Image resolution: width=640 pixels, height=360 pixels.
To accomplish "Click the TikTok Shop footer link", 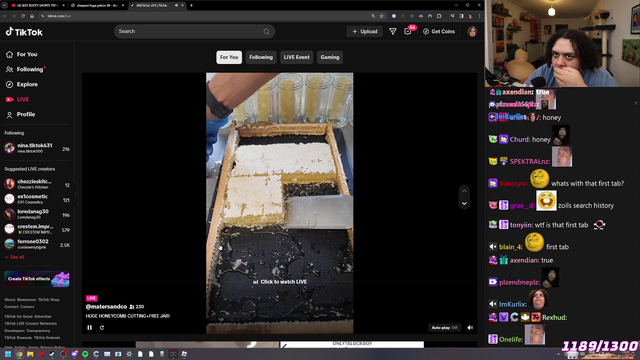I will 49,300.
